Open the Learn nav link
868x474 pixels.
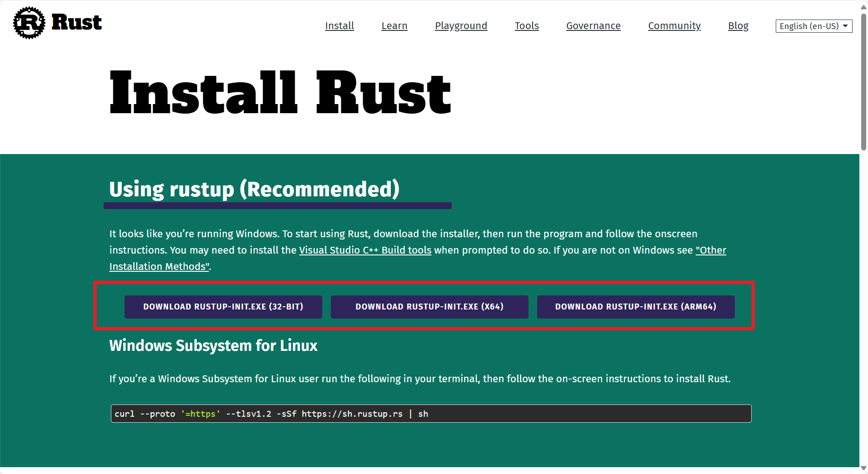[x=394, y=26]
